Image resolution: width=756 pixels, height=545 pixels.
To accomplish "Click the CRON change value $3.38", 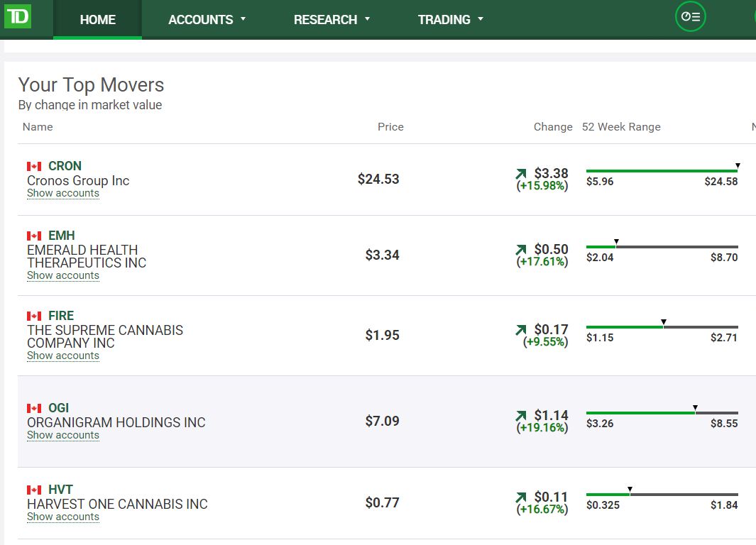I will [x=551, y=173].
